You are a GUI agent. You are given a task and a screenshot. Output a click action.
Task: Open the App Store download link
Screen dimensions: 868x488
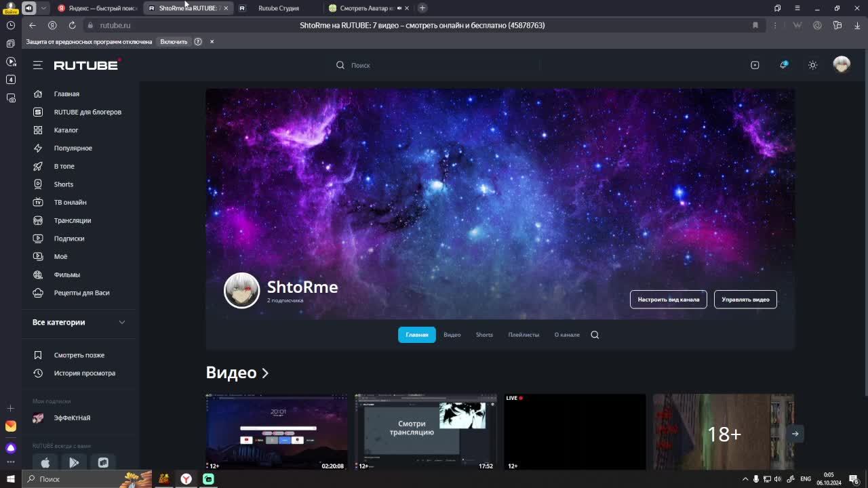point(45,462)
